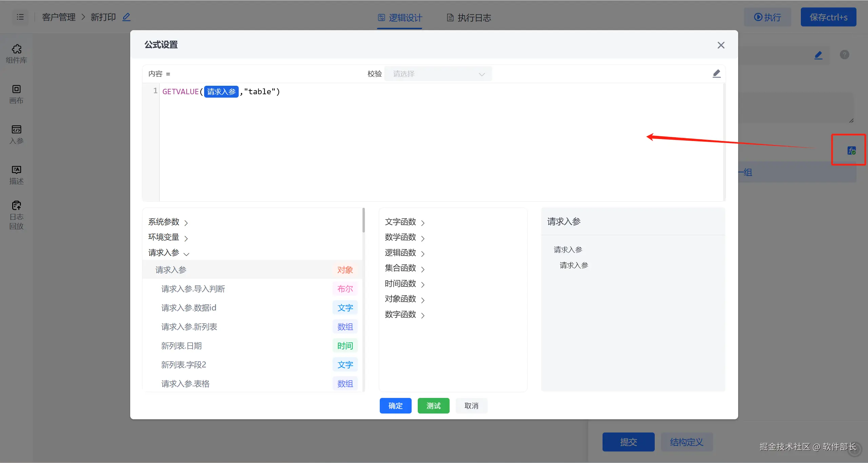Switch to the 执行日志 tab

pos(469,18)
